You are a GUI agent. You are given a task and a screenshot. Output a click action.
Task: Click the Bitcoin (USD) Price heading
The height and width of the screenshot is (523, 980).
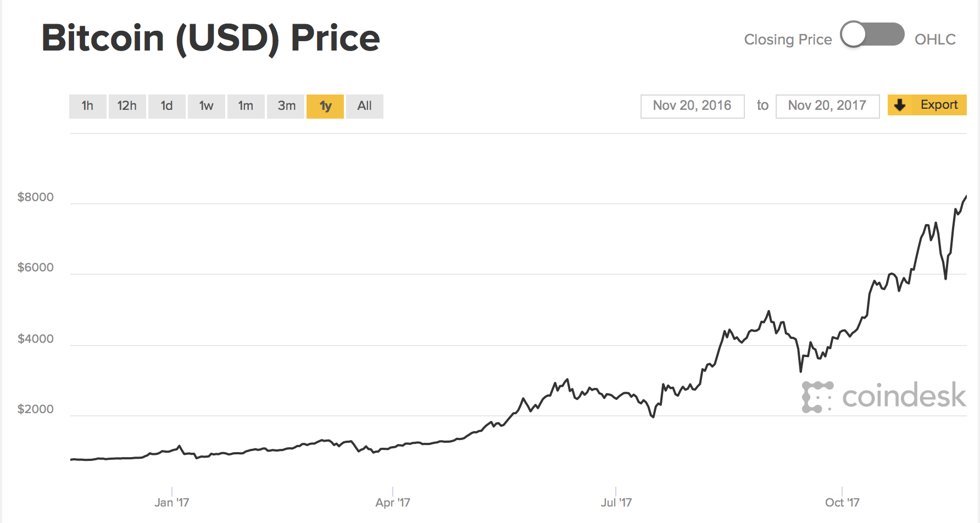(x=211, y=38)
